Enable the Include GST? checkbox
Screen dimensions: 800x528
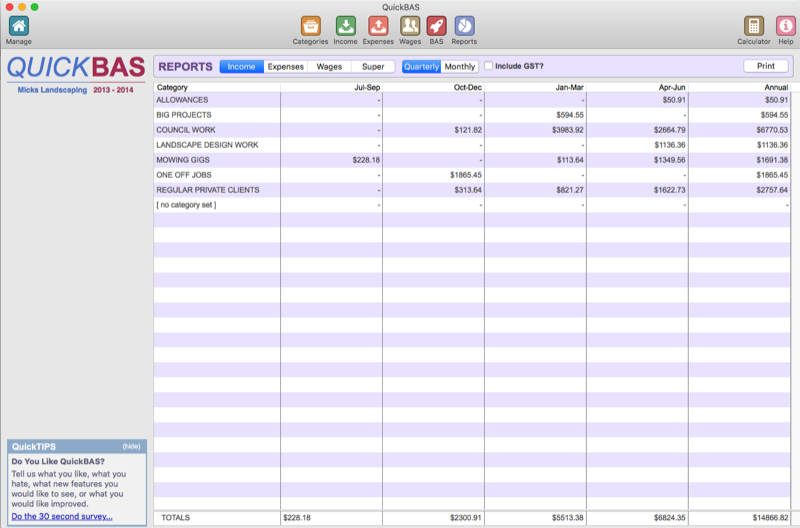(488, 66)
